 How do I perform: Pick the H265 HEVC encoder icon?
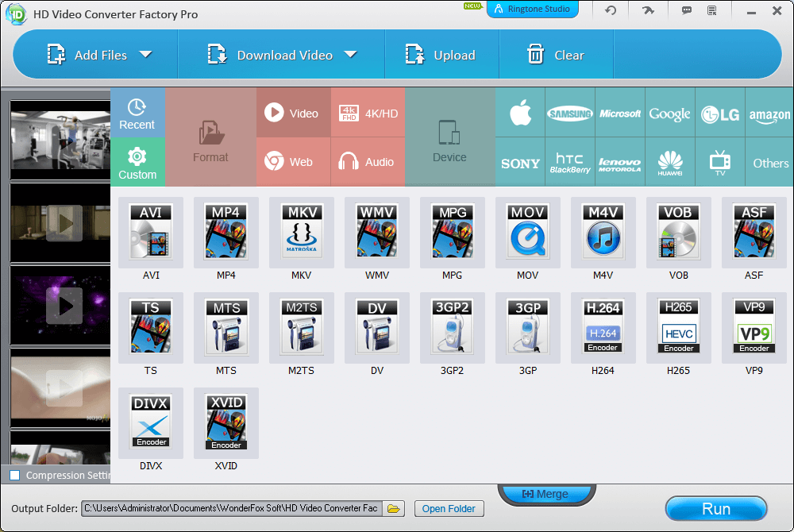[678, 327]
